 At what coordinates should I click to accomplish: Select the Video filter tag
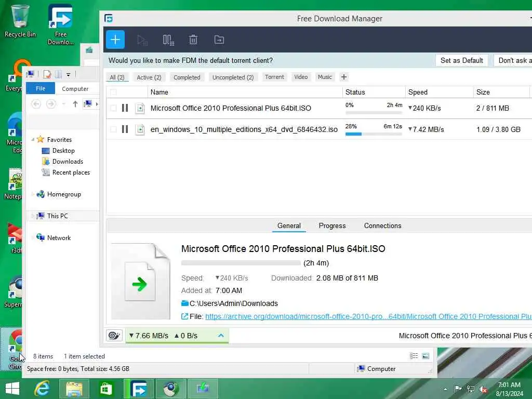tap(301, 77)
